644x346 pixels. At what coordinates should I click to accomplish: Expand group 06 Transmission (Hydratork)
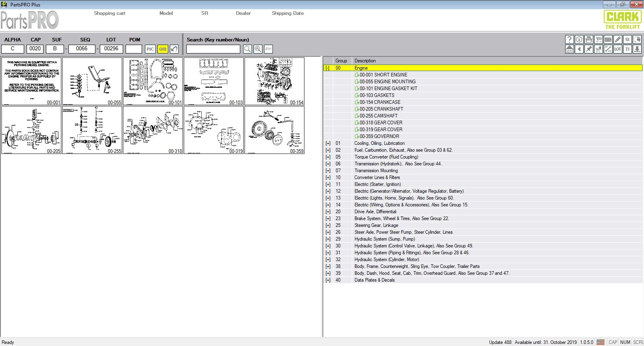(x=328, y=164)
